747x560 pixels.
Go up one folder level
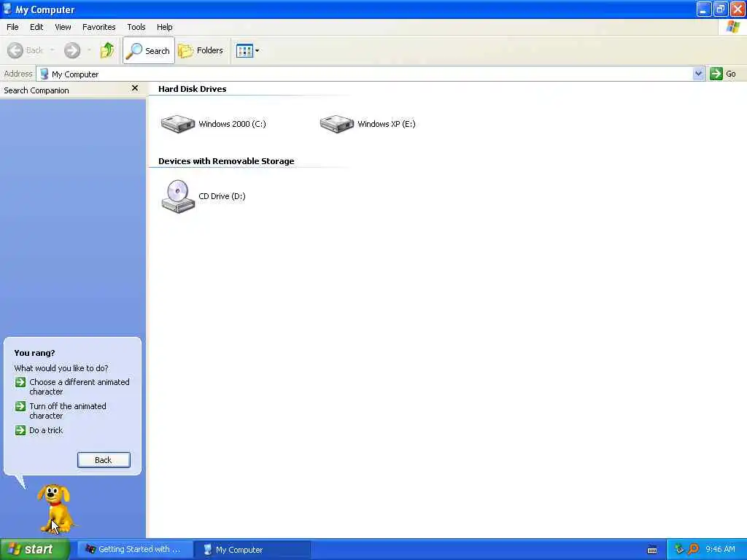[x=107, y=50]
